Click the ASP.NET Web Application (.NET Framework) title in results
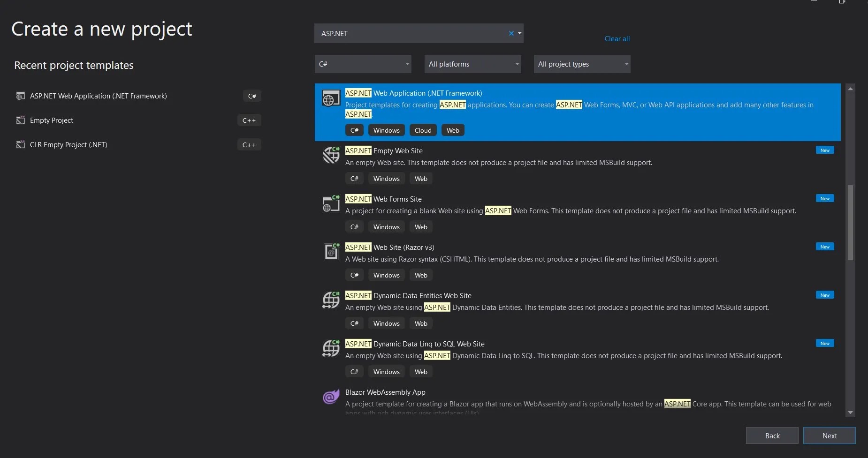This screenshot has width=868, height=458. [x=413, y=93]
